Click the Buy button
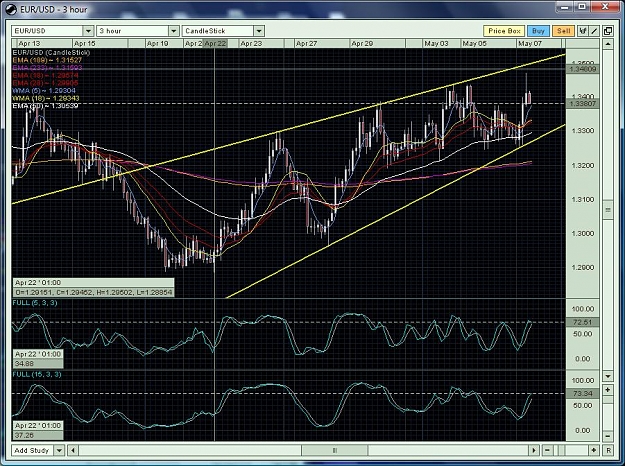The width and height of the screenshot is (625, 466). coord(538,31)
